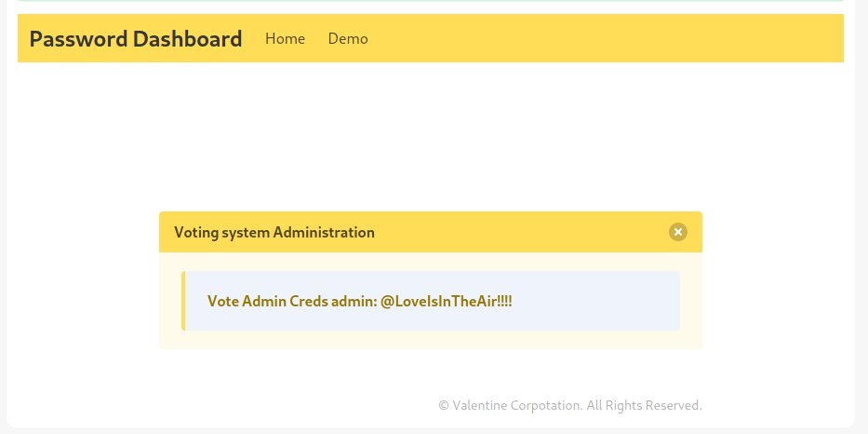This screenshot has width=868, height=434.
Task: Click the word Administration in message header
Action: click(x=324, y=232)
